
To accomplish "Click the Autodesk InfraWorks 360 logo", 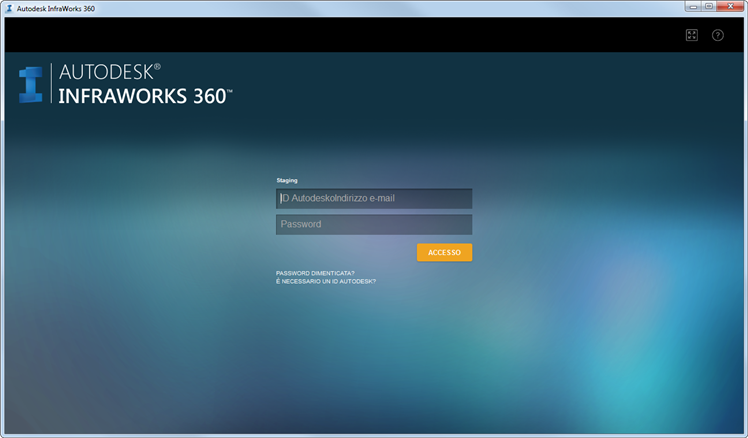I will (x=125, y=83).
